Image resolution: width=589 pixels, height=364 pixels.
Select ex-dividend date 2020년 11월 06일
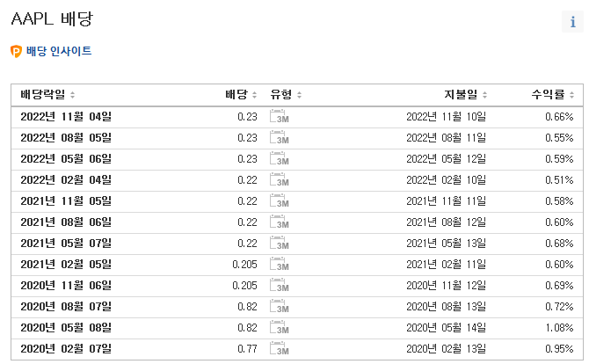(66, 285)
